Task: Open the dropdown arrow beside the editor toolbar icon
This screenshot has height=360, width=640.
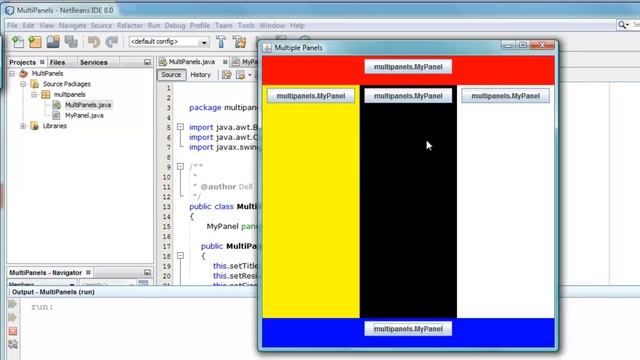Action: [249, 75]
